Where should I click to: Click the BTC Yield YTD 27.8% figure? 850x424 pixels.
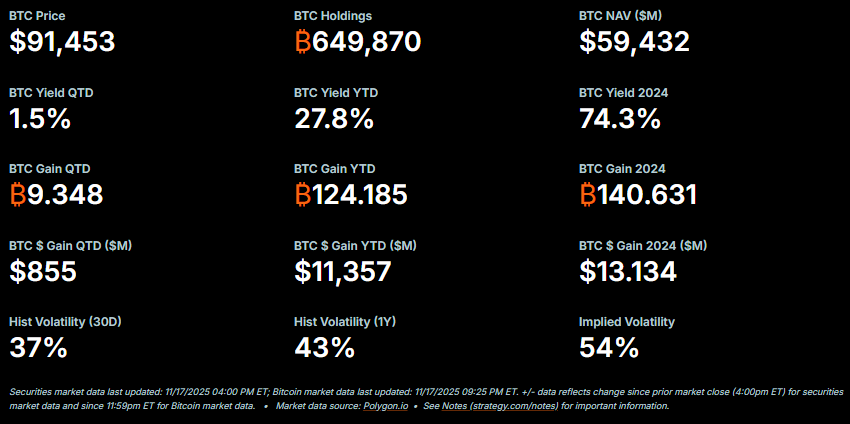tap(334, 119)
